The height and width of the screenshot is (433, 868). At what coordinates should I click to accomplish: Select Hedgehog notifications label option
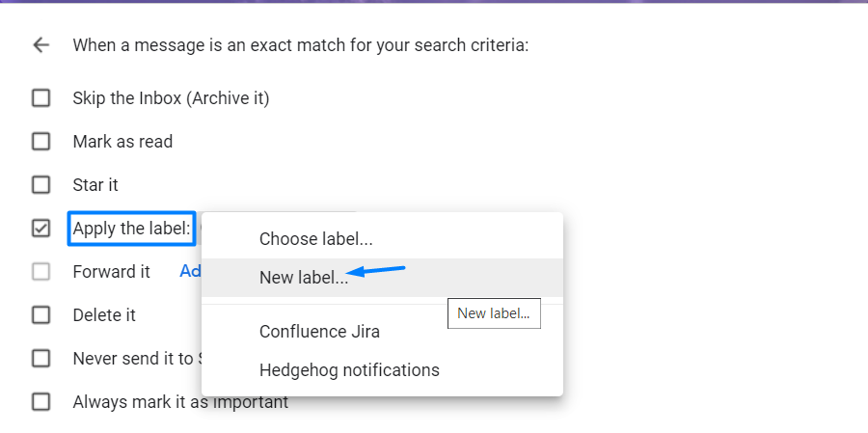point(382,370)
